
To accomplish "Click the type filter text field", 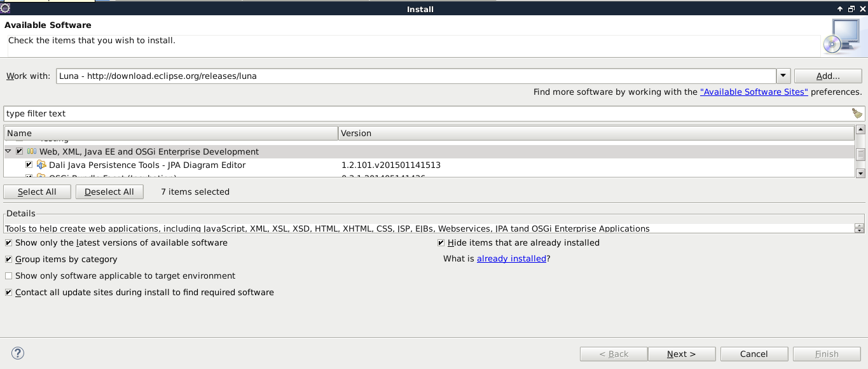I will coord(426,113).
